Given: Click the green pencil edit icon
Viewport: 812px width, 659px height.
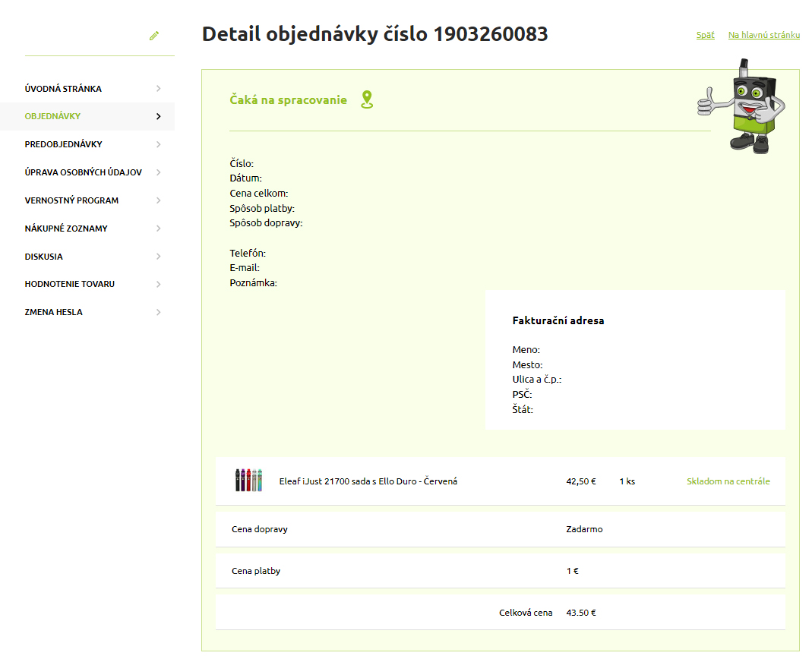Looking at the screenshot, I should (154, 36).
